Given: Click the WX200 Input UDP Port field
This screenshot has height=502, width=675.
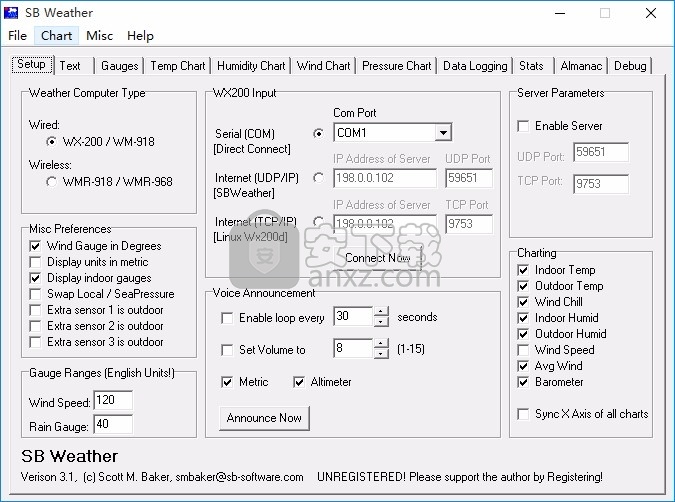Looking at the screenshot, I should click(469, 178).
